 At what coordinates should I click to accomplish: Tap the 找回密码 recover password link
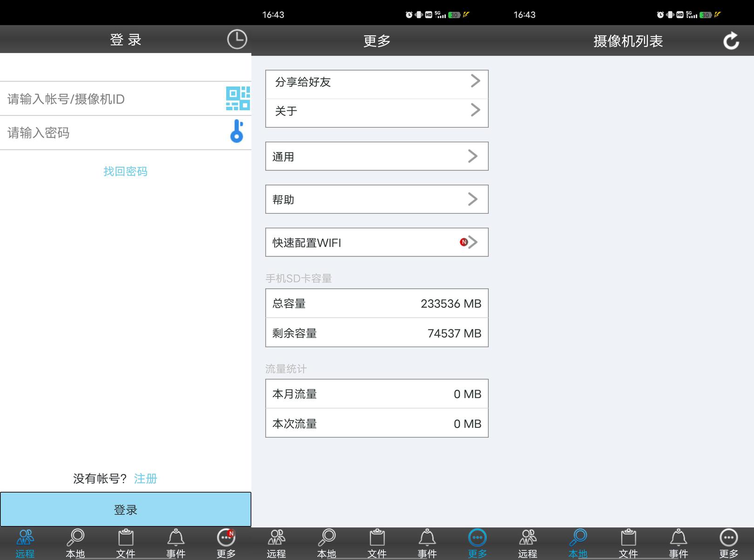(125, 172)
